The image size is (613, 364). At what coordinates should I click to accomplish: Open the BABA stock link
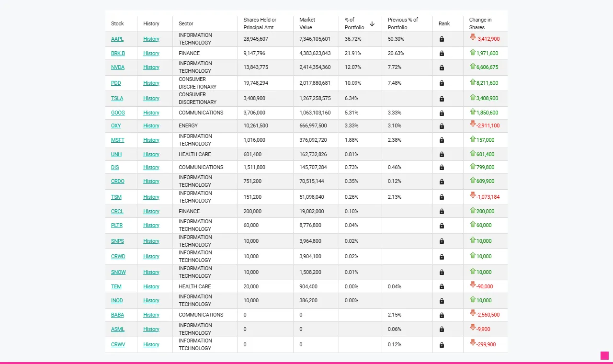(x=117, y=315)
